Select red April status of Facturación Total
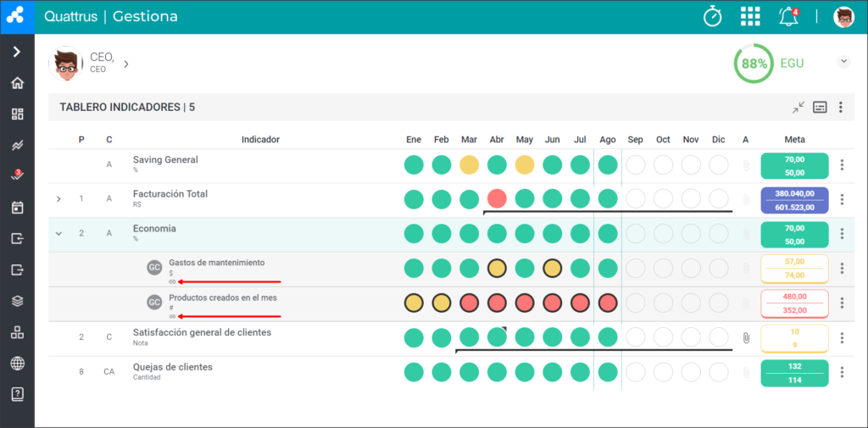 coord(497,199)
